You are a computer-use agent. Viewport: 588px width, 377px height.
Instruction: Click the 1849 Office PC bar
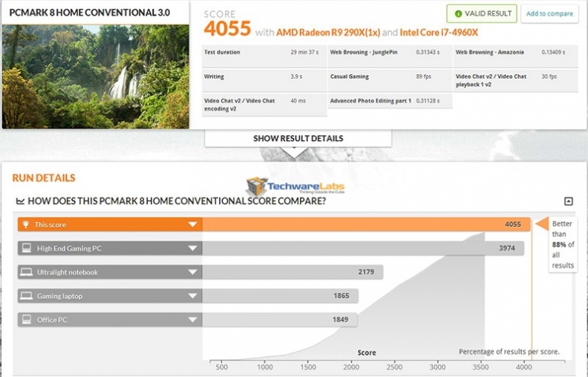pos(280,320)
